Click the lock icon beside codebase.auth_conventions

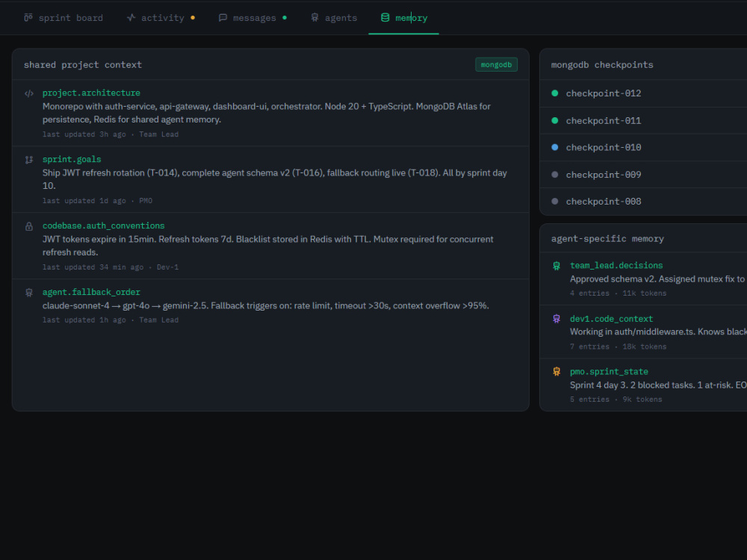click(x=29, y=226)
